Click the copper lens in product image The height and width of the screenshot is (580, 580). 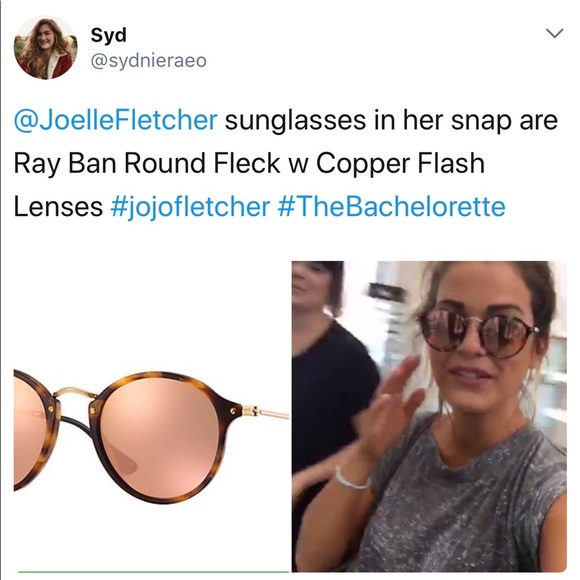click(x=161, y=437)
